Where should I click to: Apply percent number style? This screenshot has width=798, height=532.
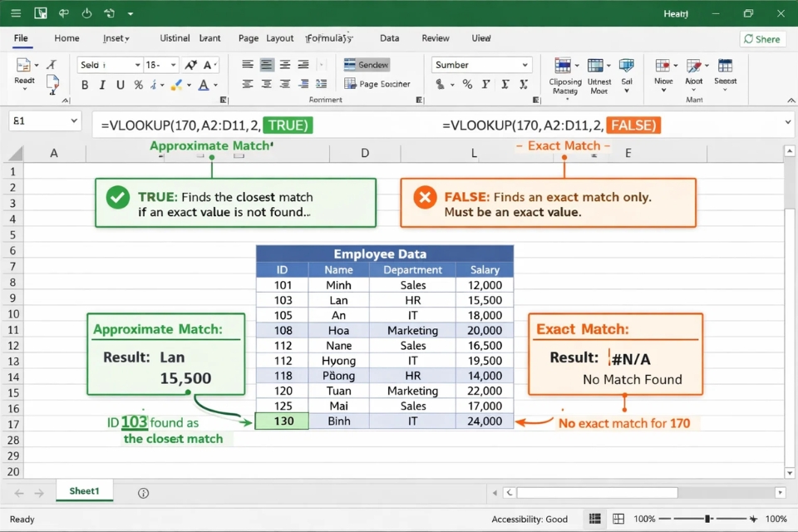point(467,83)
